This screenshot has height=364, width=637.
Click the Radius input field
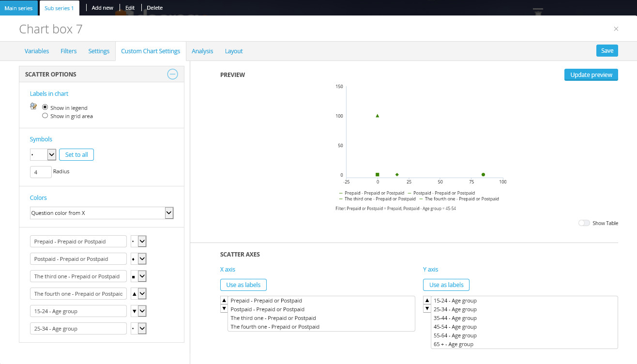pos(41,172)
